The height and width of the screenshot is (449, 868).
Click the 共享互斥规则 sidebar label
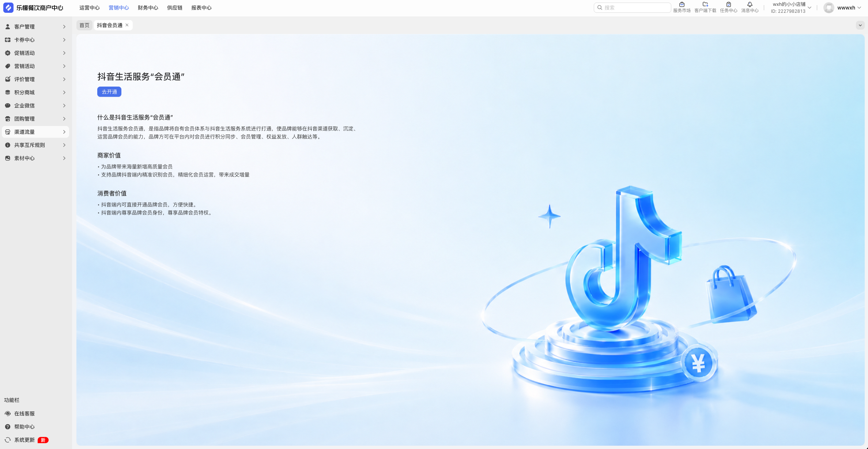point(30,145)
